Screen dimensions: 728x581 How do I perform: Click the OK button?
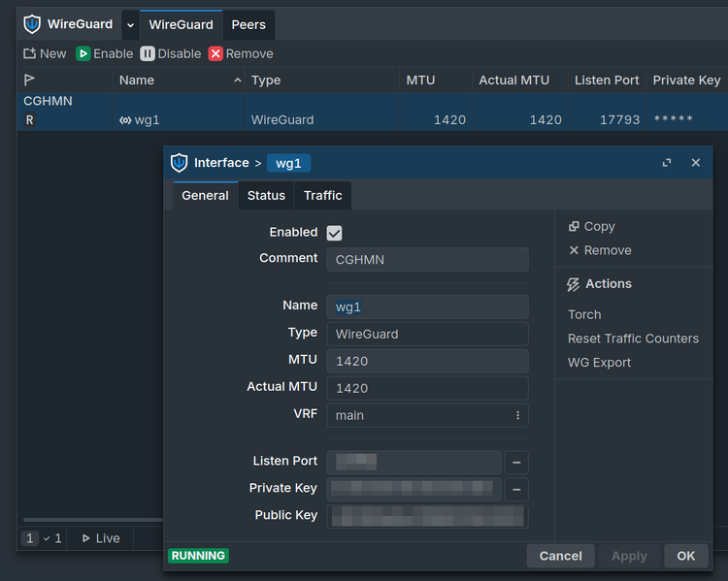(x=685, y=556)
